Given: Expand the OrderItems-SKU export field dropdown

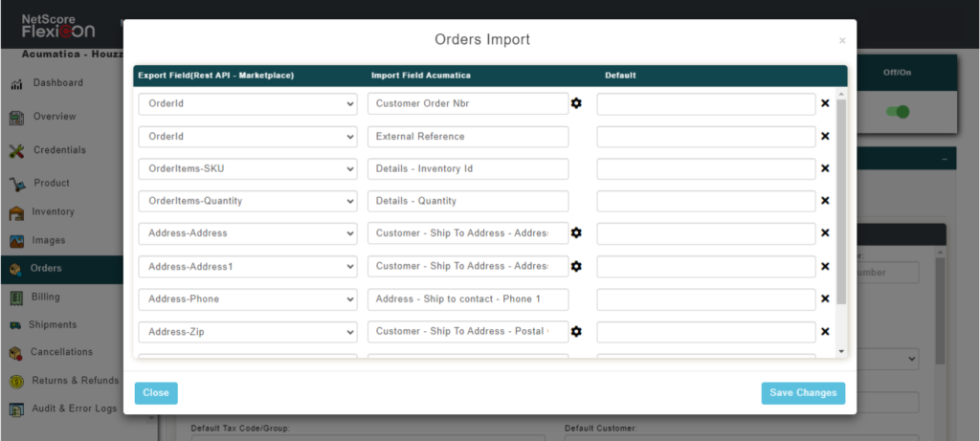Looking at the screenshot, I should coord(247,168).
